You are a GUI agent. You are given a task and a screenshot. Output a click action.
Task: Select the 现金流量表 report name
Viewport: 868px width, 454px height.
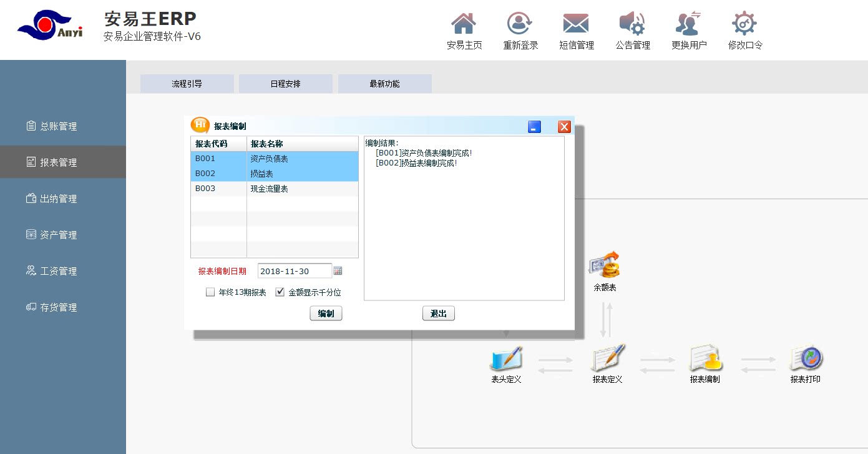tap(303, 189)
